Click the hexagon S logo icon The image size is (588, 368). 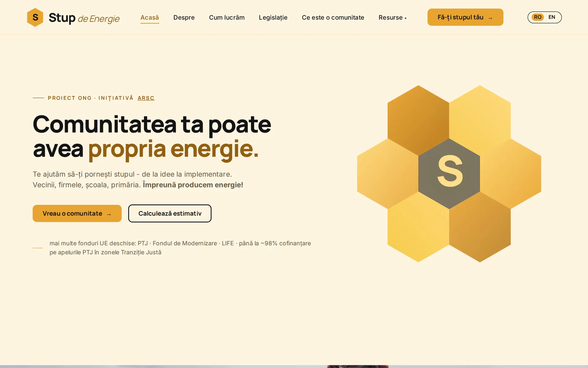(x=35, y=17)
